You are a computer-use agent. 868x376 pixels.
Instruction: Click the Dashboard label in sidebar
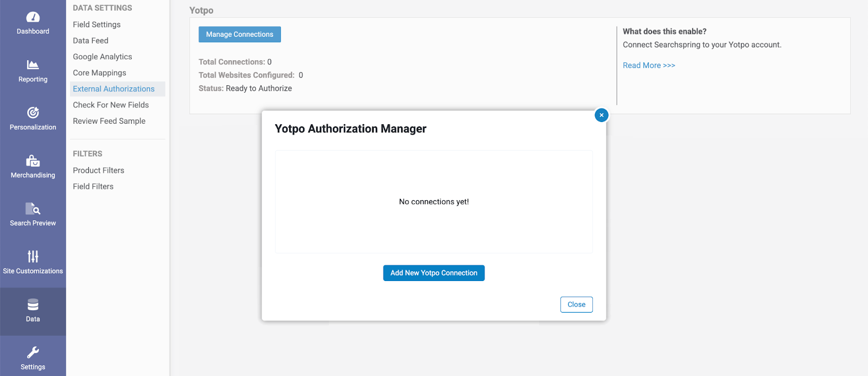(x=33, y=31)
